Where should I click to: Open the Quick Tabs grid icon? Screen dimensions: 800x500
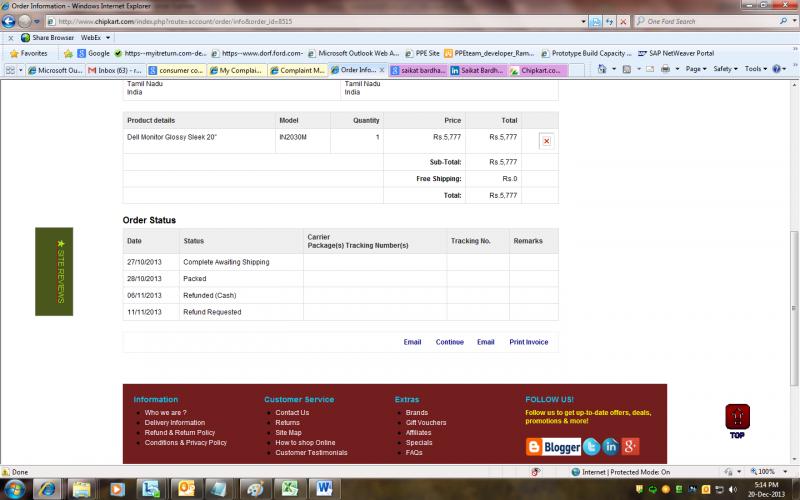click(x=10, y=70)
